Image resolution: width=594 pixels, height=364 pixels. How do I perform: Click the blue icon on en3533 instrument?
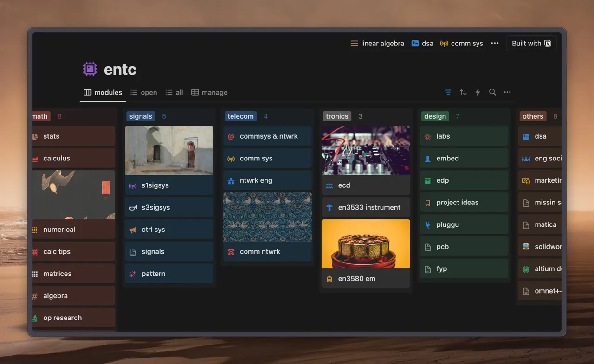coord(329,208)
